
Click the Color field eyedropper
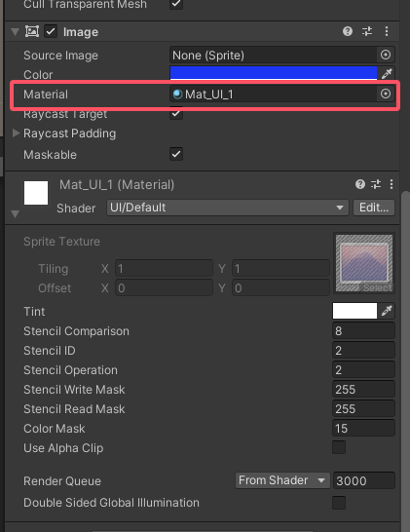(x=387, y=73)
